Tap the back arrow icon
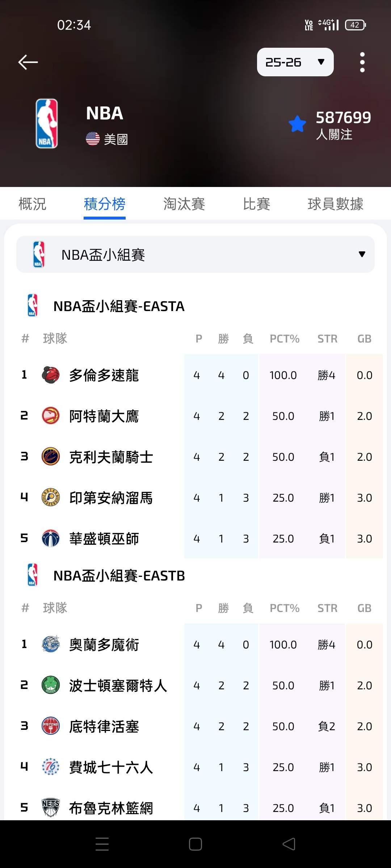This screenshot has height=868, width=391. [28, 62]
